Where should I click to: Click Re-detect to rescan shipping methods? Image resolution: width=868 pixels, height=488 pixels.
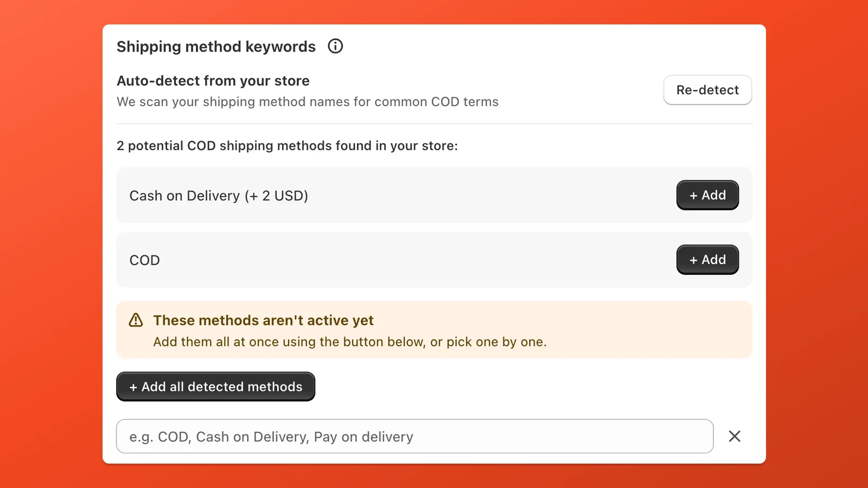pyautogui.click(x=707, y=90)
